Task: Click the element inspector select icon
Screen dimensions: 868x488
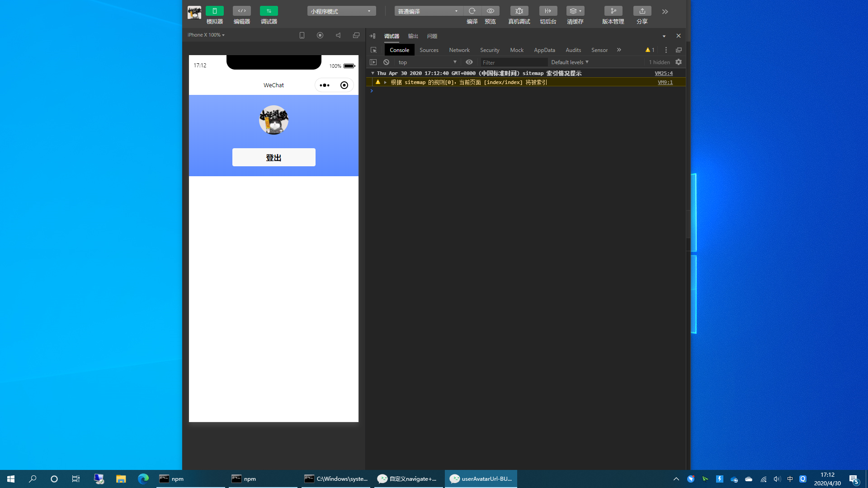Action: (x=373, y=50)
